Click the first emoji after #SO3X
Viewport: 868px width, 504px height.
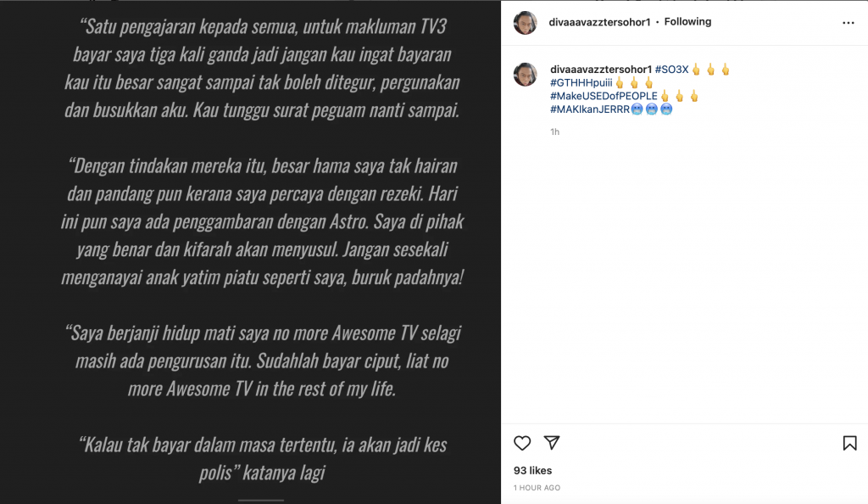tap(697, 70)
